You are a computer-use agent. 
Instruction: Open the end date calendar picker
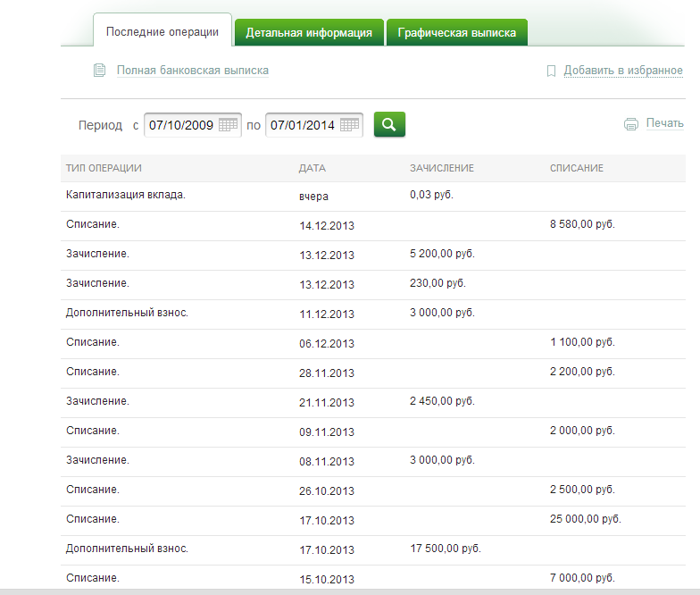pos(349,125)
